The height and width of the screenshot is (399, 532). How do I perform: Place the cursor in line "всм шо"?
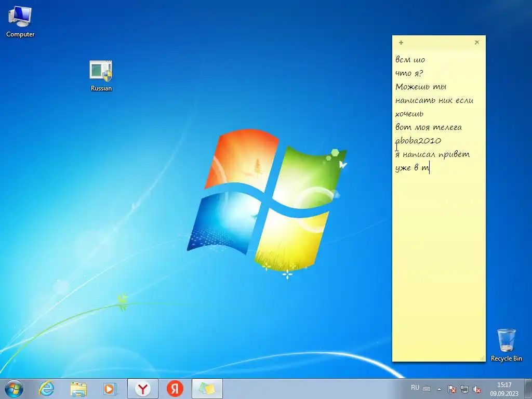tap(410, 60)
